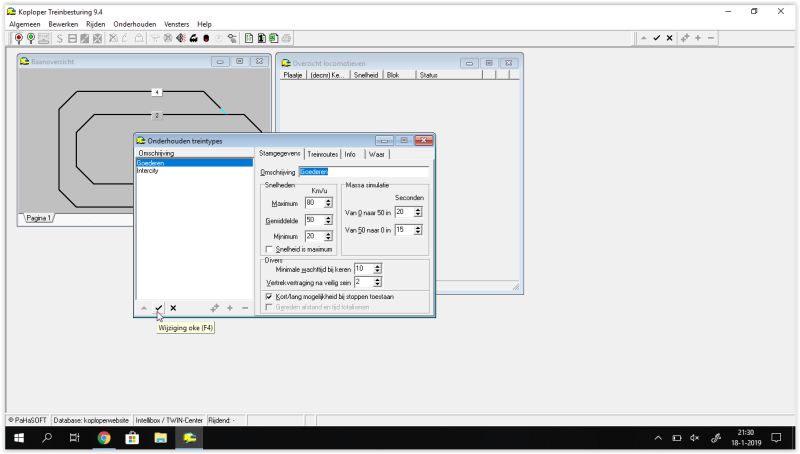Uncheck 'Kort/lang mogelijkheid bij stoppen toestaan'

(268, 296)
